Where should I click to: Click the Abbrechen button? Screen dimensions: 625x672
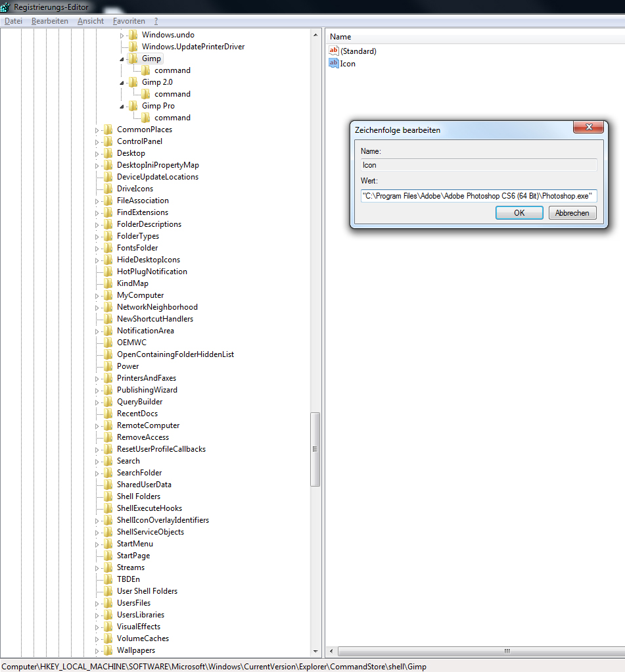point(572,212)
